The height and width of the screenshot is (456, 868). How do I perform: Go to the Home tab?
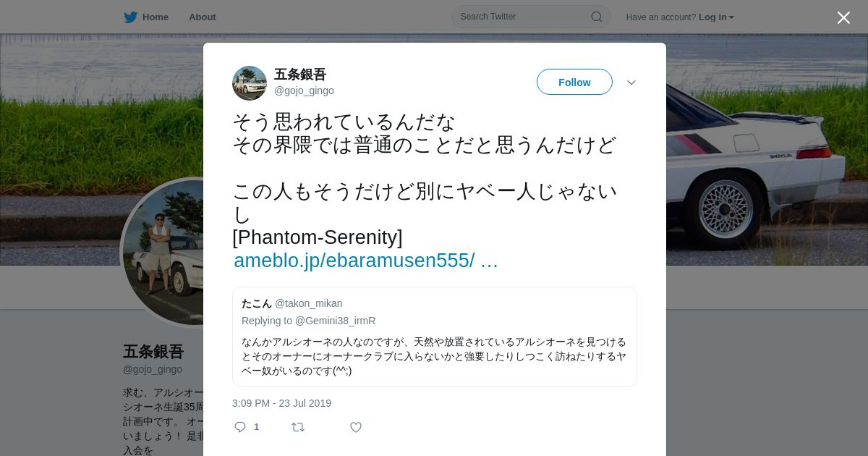coord(155,17)
